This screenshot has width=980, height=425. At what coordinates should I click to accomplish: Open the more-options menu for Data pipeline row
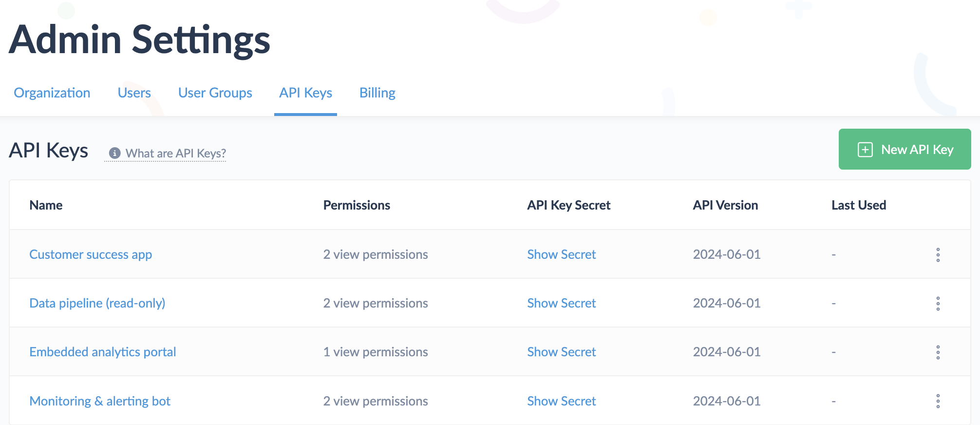(x=938, y=304)
